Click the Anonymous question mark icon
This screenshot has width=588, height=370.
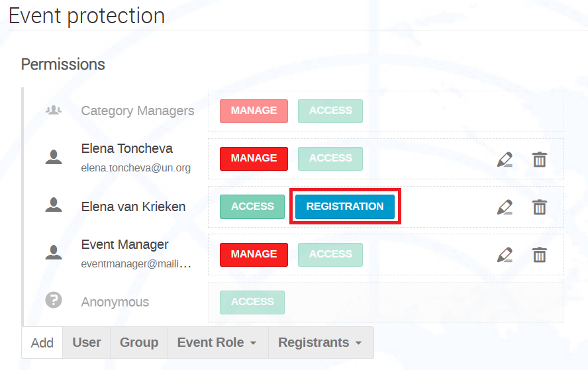54,301
